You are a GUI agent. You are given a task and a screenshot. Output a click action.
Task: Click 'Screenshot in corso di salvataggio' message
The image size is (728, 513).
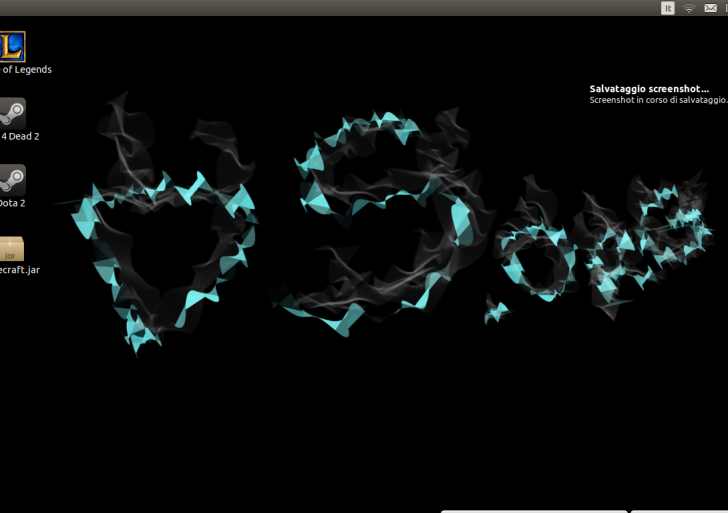657,100
